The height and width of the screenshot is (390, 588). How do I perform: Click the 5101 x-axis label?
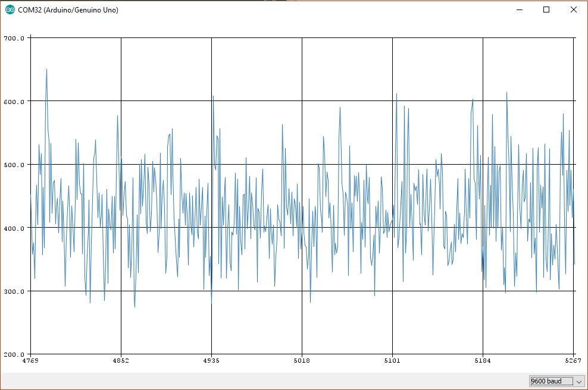392,360
